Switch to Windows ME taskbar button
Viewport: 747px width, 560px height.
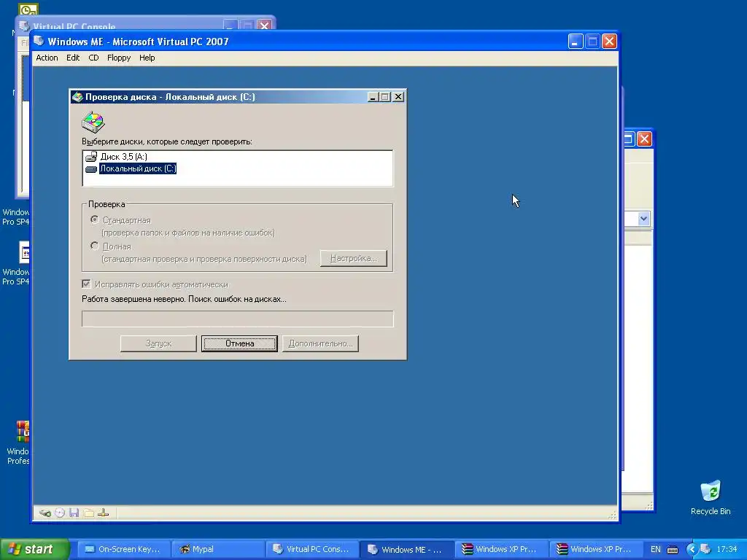click(406, 549)
